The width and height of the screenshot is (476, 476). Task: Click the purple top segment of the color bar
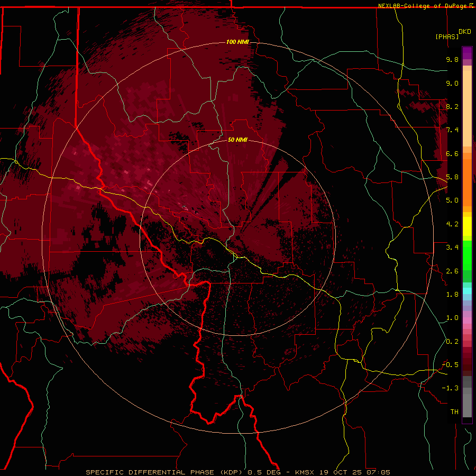pos(467,53)
